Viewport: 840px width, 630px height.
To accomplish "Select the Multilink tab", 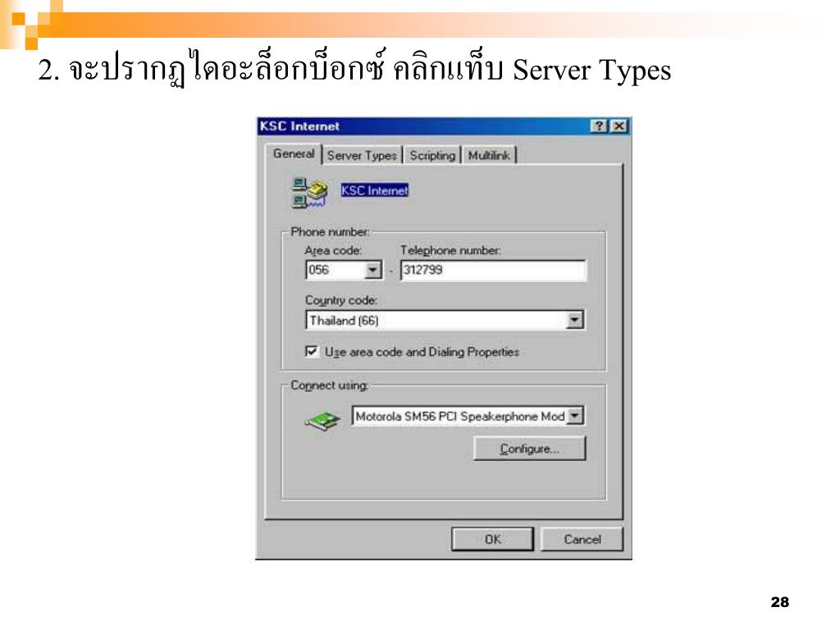I will [x=489, y=155].
